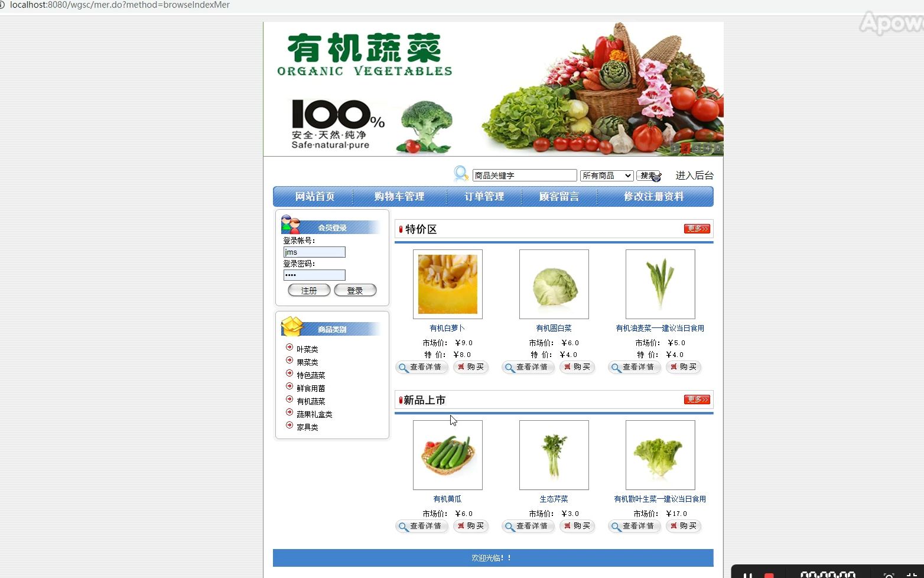The image size is (924, 578).
Task: Click the browser address bar URL
Action: (x=120, y=5)
